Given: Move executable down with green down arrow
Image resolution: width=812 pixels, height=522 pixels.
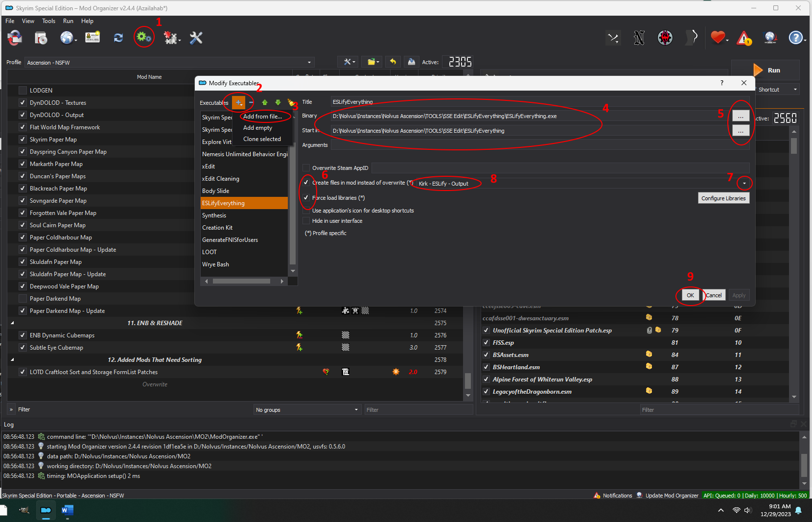Looking at the screenshot, I should click(278, 102).
